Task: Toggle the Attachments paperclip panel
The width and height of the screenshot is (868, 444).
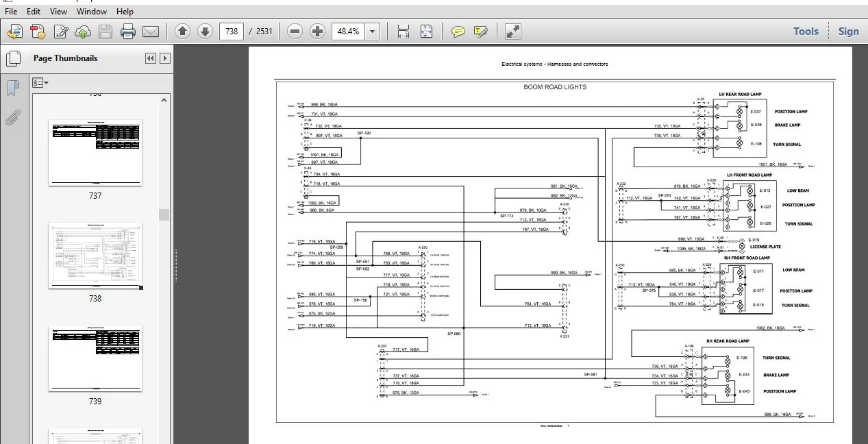Action: pyautogui.click(x=12, y=117)
